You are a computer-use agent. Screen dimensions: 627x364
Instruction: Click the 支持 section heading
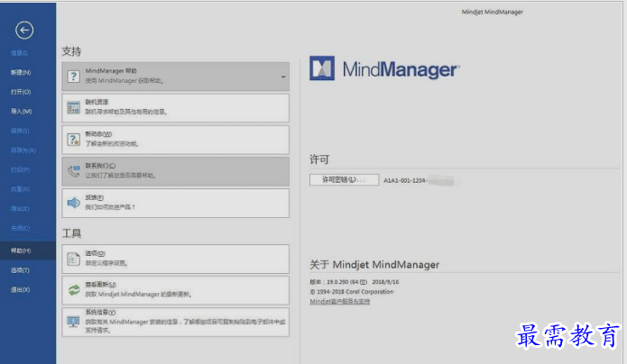coord(71,51)
